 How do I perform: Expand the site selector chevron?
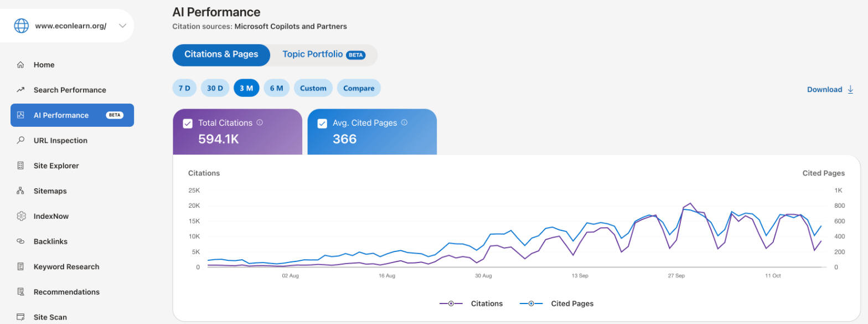[x=122, y=25]
